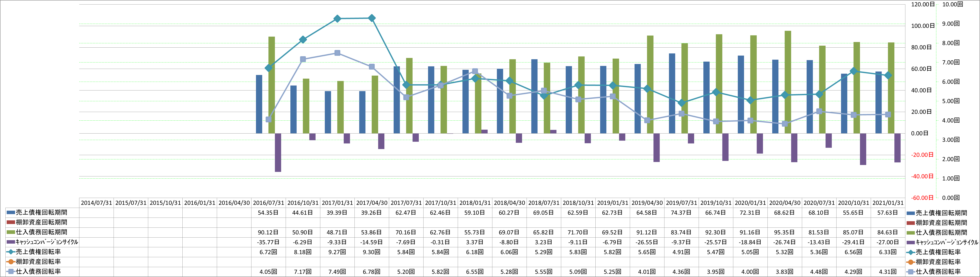The image size is (980, 277).
Task: Click the 120.00日 axis label
Action: click(923, 4)
